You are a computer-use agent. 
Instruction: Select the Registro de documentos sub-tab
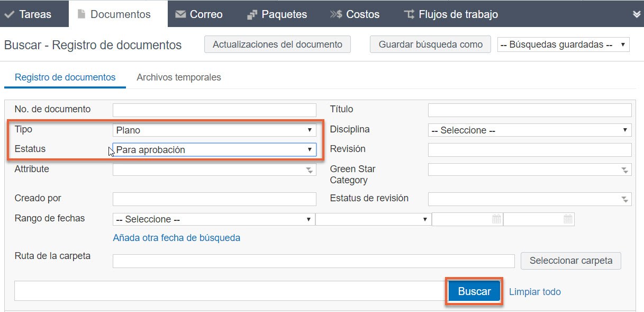coord(65,77)
